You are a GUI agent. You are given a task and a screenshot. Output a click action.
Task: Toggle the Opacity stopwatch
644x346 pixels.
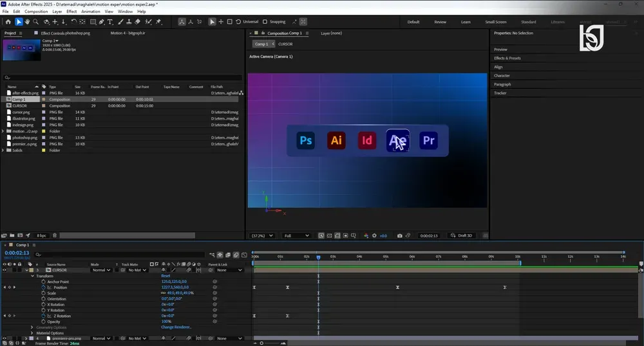43,322
